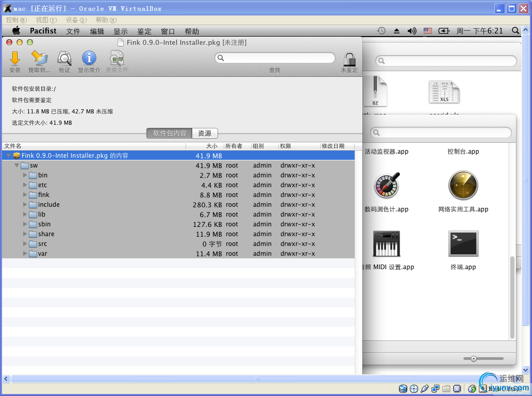Open the 终端.app Terminal icon
532x396 pixels.
click(x=463, y=244)
